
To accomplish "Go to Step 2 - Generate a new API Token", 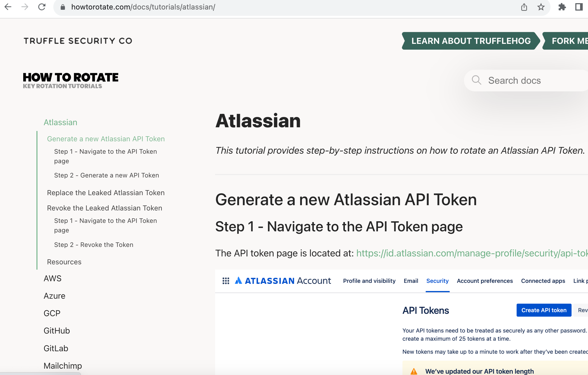I will [x=107, y=175].
